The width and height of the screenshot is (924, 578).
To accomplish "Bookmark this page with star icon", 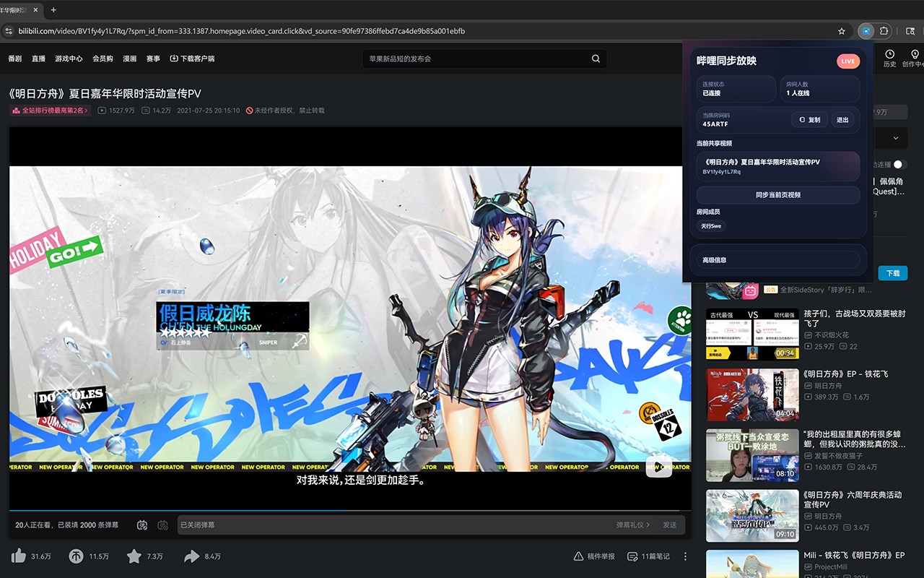I will point(841,31).
